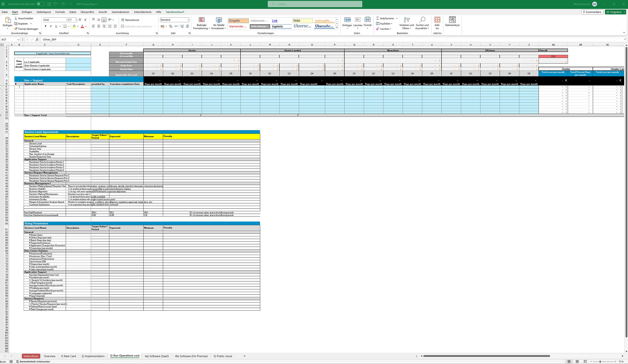
Task: Click the Undo arrow icon
Action: click(55, 4)
